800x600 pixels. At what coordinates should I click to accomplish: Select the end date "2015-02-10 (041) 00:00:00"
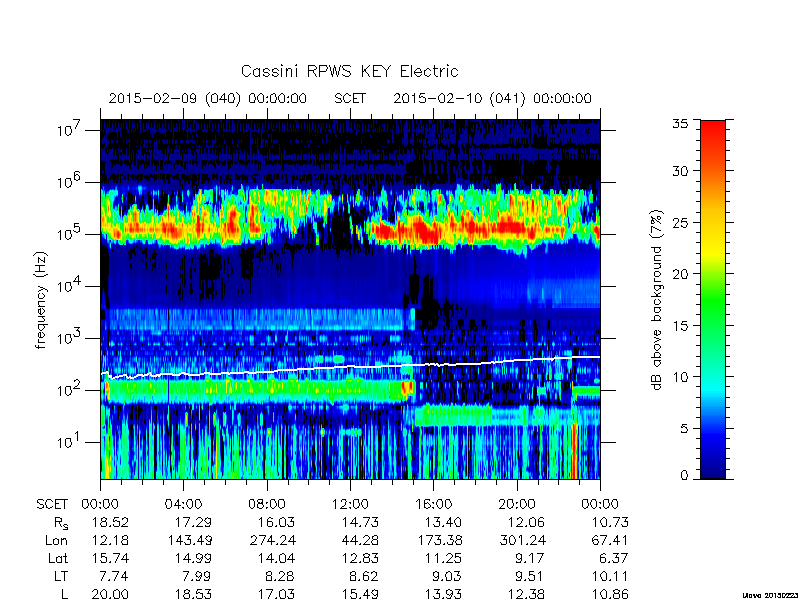(x=492, y=98)
